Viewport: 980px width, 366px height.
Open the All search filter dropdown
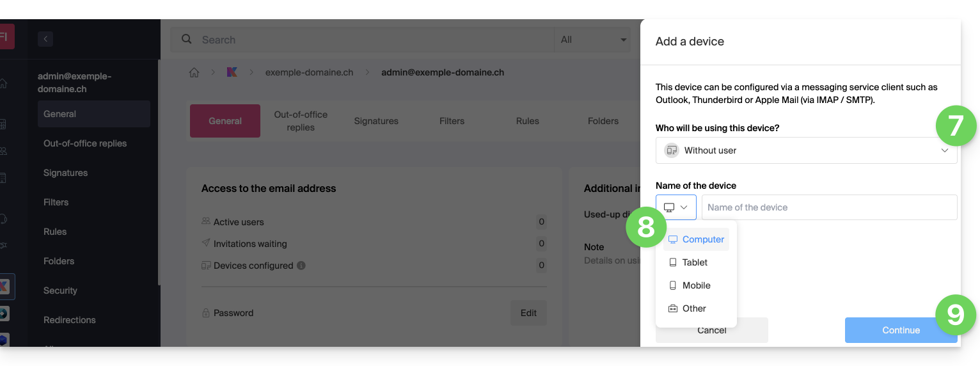(592, 40)
